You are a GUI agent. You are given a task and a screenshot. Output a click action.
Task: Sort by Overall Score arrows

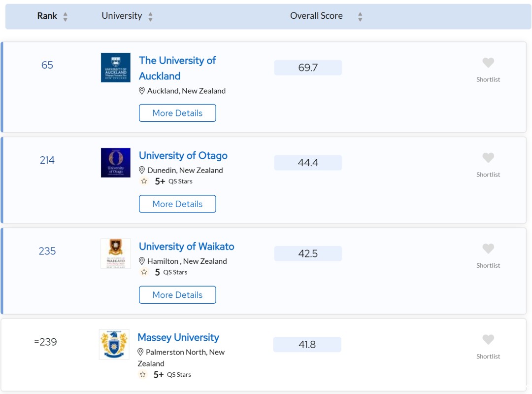click(360, 17)
